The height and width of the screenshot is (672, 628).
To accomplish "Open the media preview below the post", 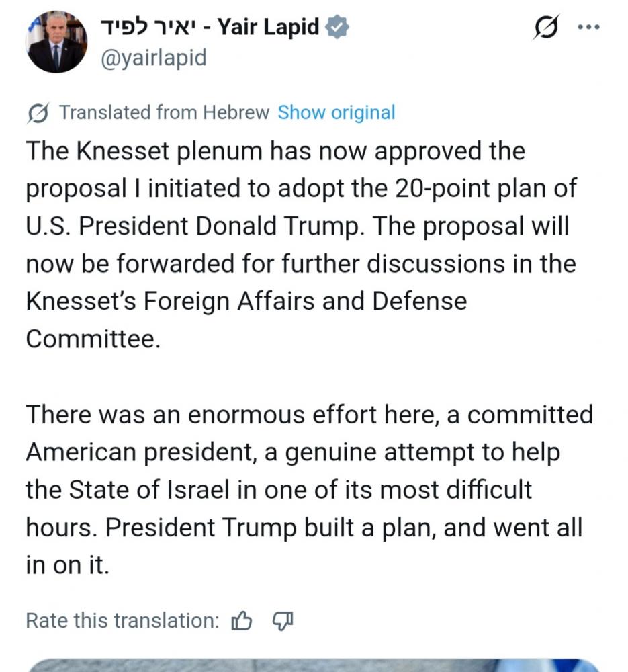I will tap(314, 665).
